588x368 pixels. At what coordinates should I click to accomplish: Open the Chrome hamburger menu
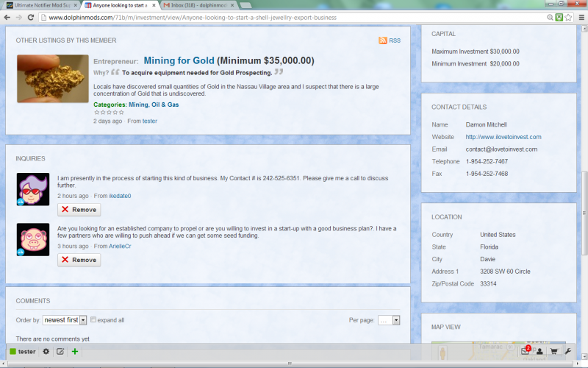coord(581,17)
